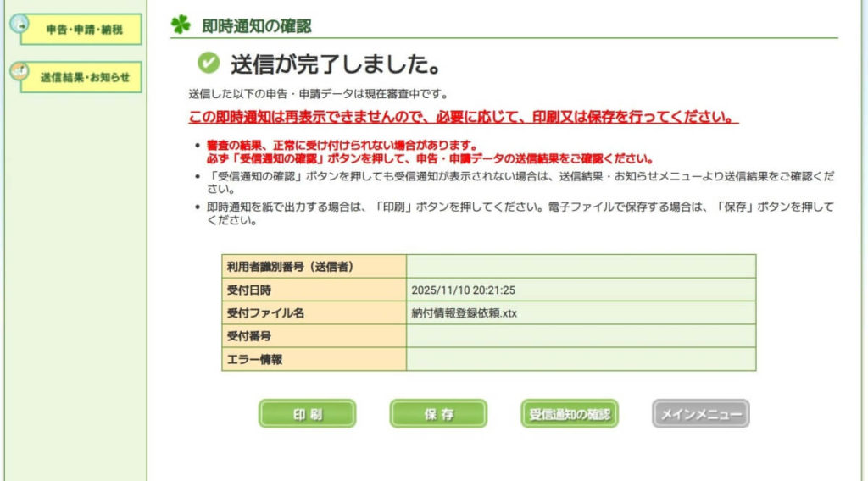Click the 受付番号 label cell
Screen dimensions: 868x481
tap(314, 336)
